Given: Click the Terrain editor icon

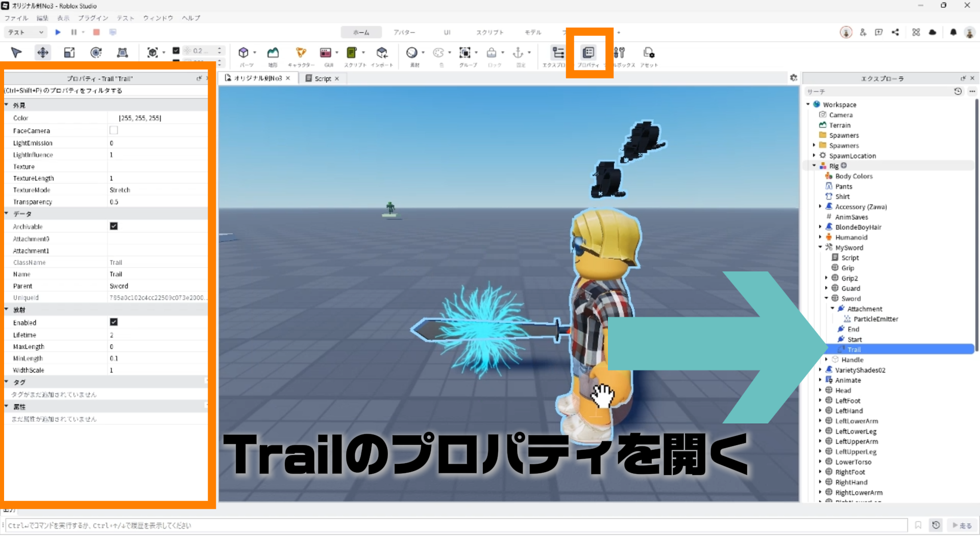Looking at the screenshot, I should pos(273,53).
